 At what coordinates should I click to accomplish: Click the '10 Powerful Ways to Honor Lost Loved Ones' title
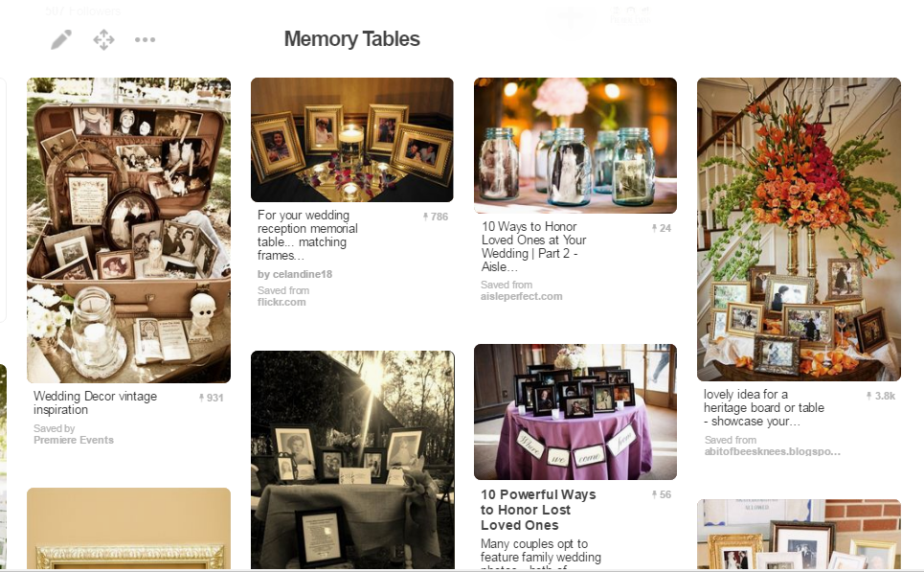click(538, 510)
